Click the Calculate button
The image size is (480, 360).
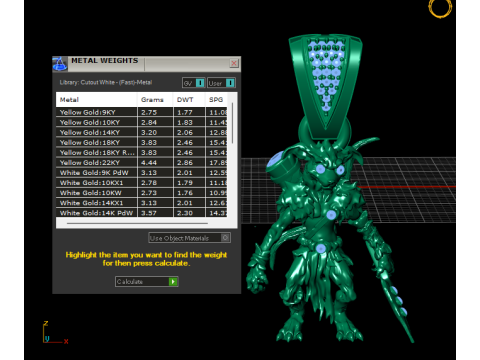tap(147, 282)
